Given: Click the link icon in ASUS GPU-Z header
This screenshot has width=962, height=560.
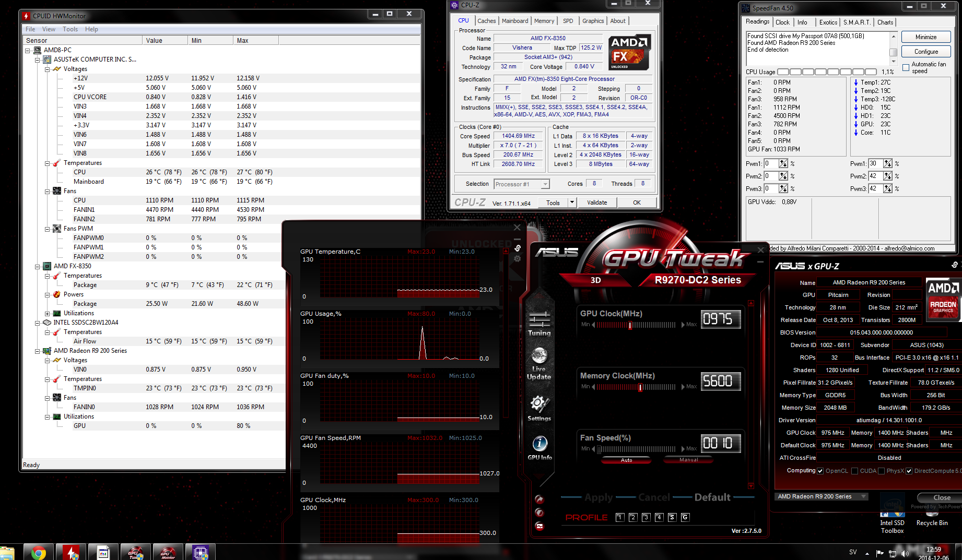Looking at the screenshot, I should (954, 265).
